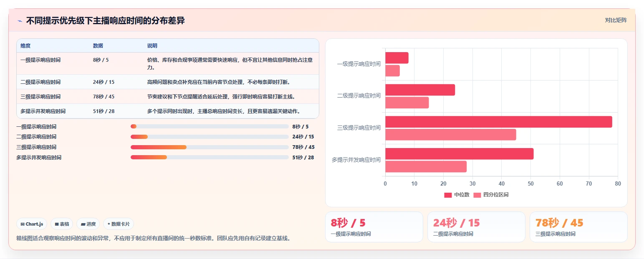This screenshot has height=259, width=644.
Task: Click the 维度 table column header
Action: click(25, 45)
